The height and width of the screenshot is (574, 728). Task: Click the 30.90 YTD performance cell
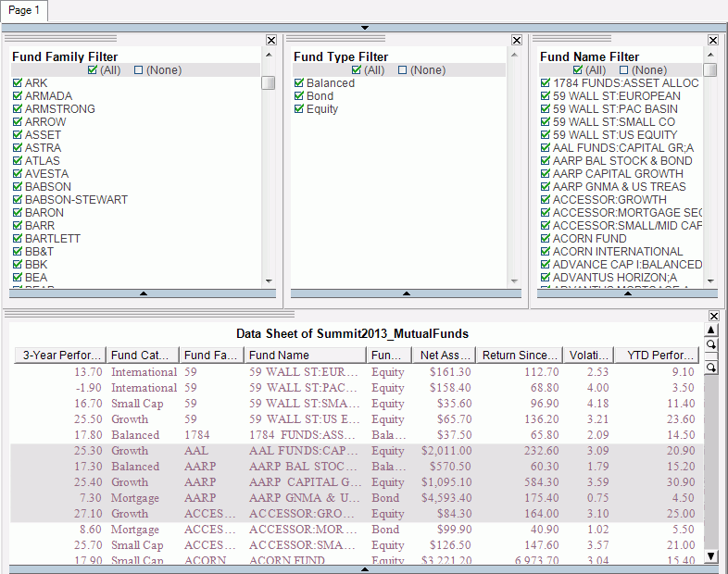point(681,482)
